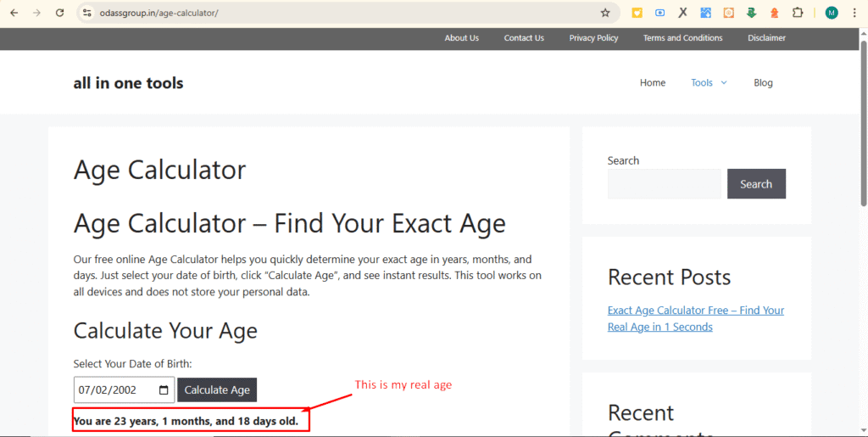Open the green download arrow extension
Image resolution: width=868 pixels, height=437 pixels.
pos(751,13)
